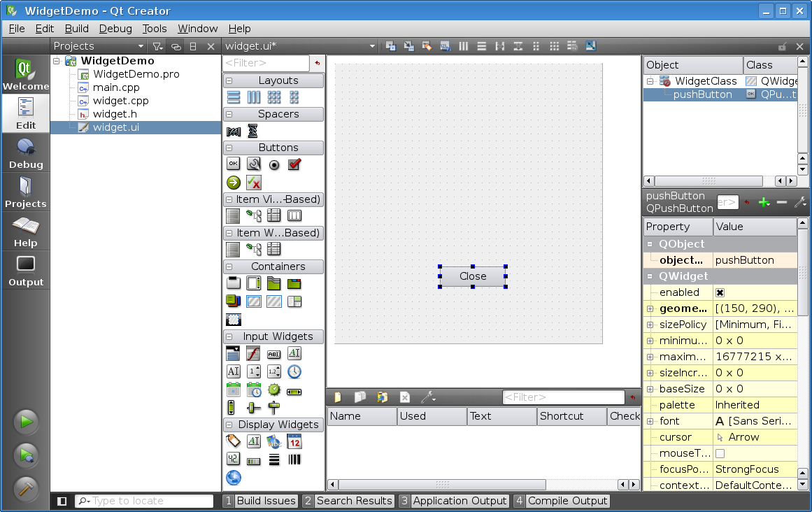This screenshot has height=512, width=812.
Task: Select the QWebView globe icon
Action: pos(234,477)
